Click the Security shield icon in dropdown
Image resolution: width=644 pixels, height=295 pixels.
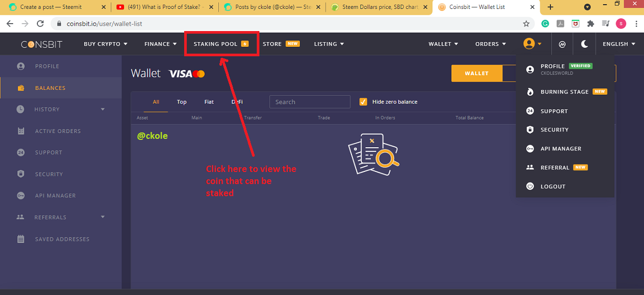click(530, 129)
